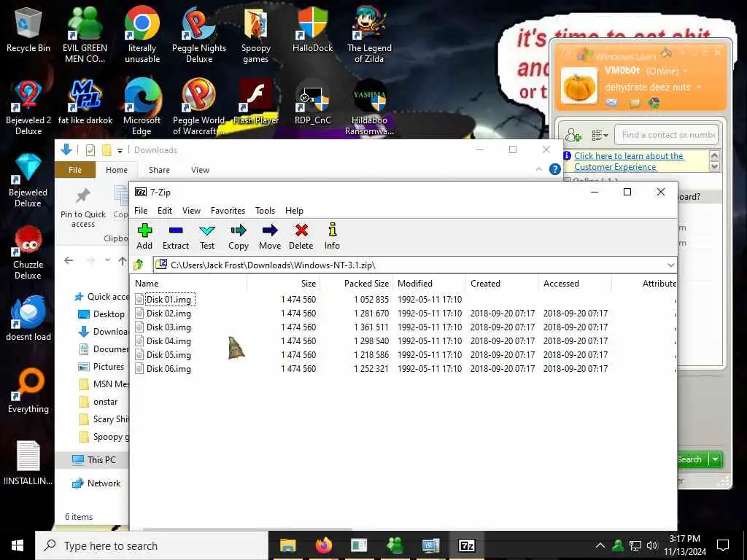Open the status dropdown next to VM0b0t
Viewport: 747px width, 560px height.
coord(686,71)
